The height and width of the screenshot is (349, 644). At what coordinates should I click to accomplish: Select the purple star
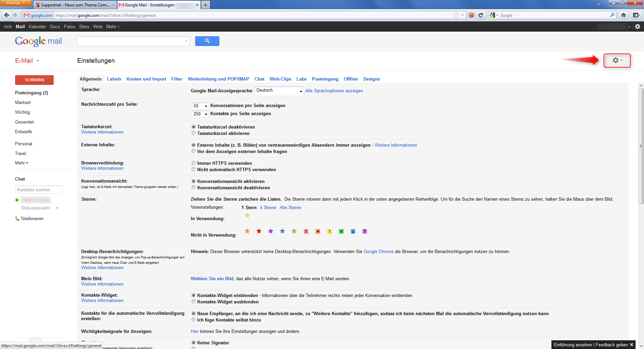click(271, 231)
